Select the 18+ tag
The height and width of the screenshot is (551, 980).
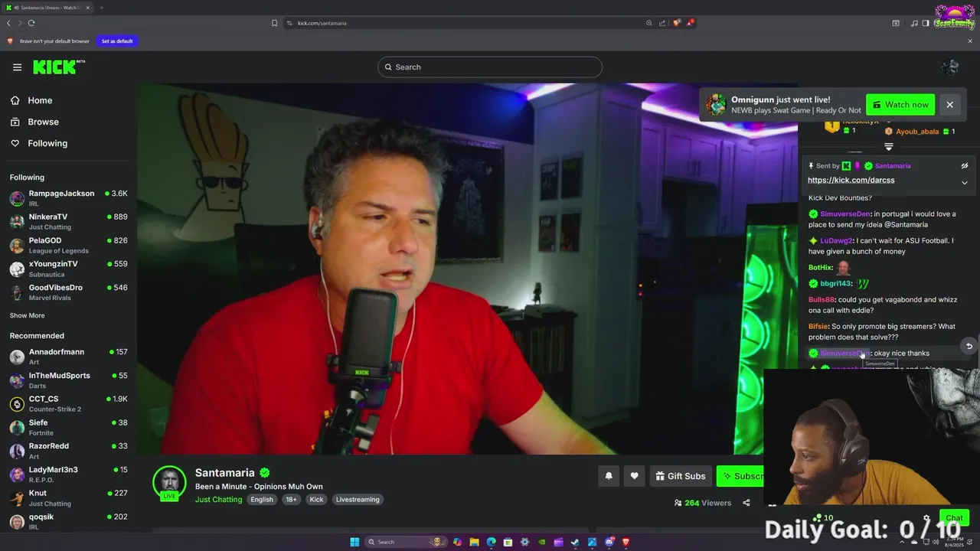tap(291, 500)
